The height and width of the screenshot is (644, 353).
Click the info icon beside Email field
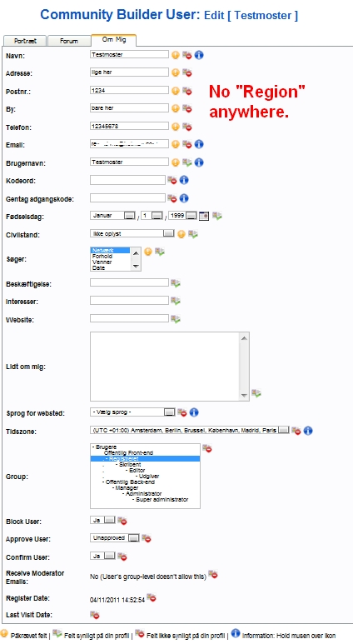[199, 144]
